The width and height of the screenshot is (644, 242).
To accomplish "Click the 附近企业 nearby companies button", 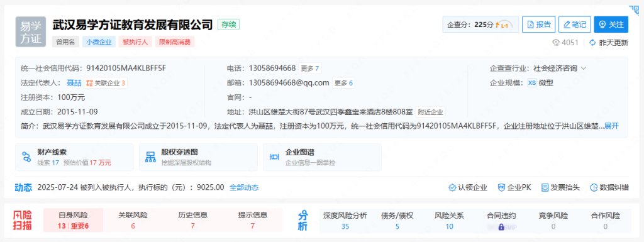I will [x=430, y=111].
